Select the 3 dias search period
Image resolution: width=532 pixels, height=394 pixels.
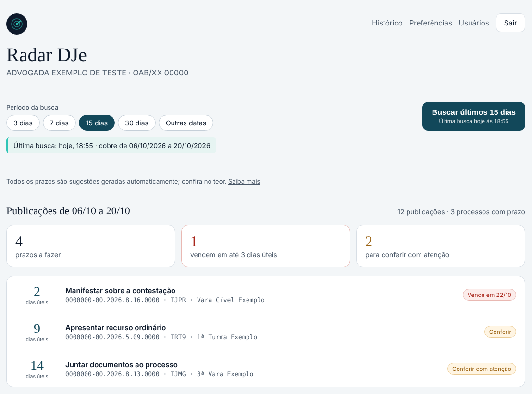tap(23, 123)
